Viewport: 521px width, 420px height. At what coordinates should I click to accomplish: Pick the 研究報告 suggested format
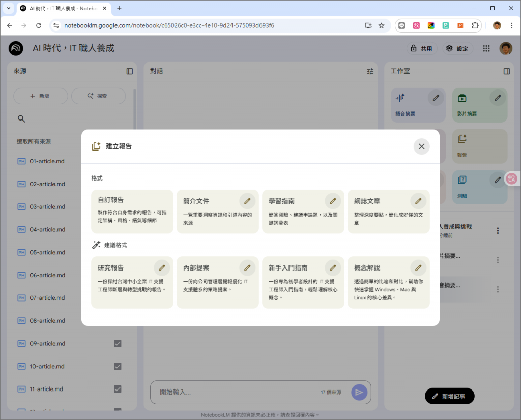132,282
